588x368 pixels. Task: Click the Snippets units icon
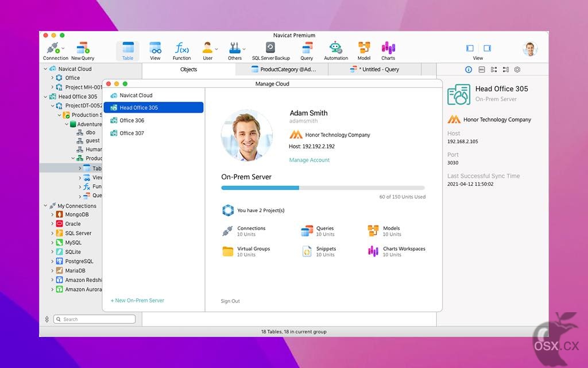[307, 251]
